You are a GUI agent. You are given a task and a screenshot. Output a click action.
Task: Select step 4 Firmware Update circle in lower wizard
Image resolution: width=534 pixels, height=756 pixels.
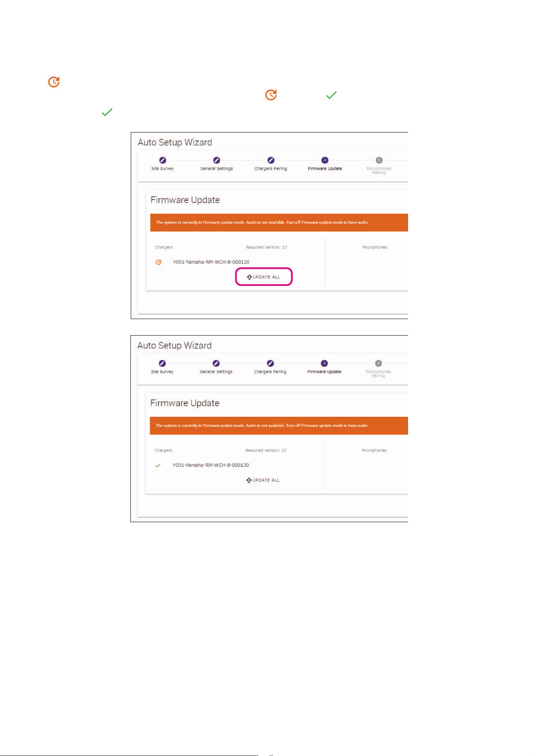(325, 363)
